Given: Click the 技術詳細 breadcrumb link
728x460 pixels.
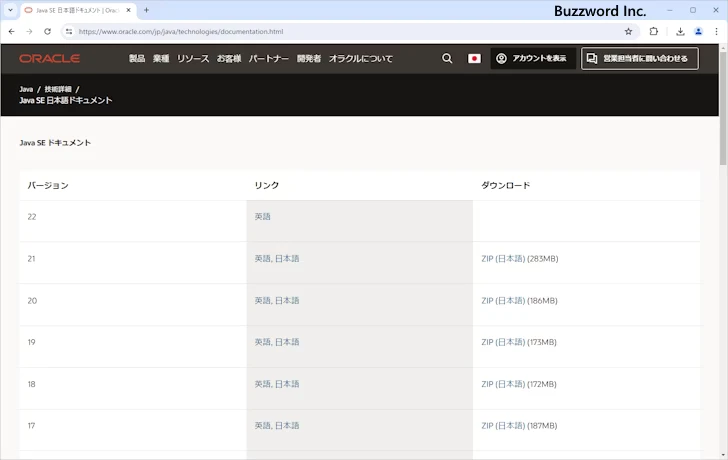Looking at the screenshot, I should click(58, 89).
